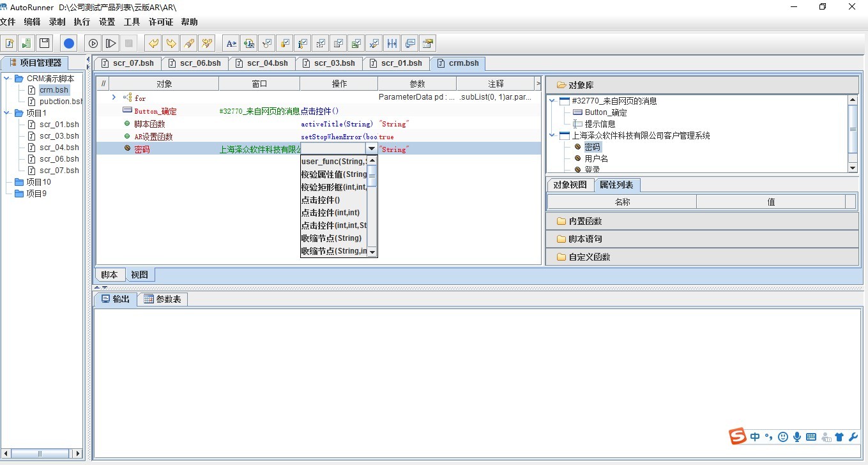The height and width of the screenshot is (465, 868).
Task: Click the checkmark with X toolbar icon
Action: click(x=374, y=43)
